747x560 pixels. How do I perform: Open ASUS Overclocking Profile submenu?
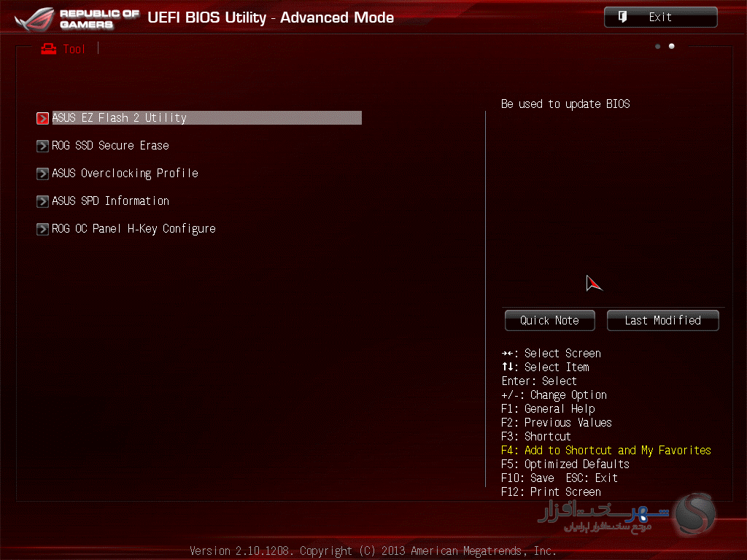pos(125,174)
